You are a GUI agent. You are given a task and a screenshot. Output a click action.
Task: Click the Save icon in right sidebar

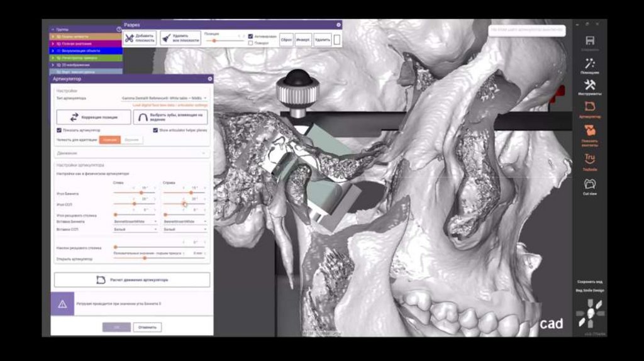590,42
